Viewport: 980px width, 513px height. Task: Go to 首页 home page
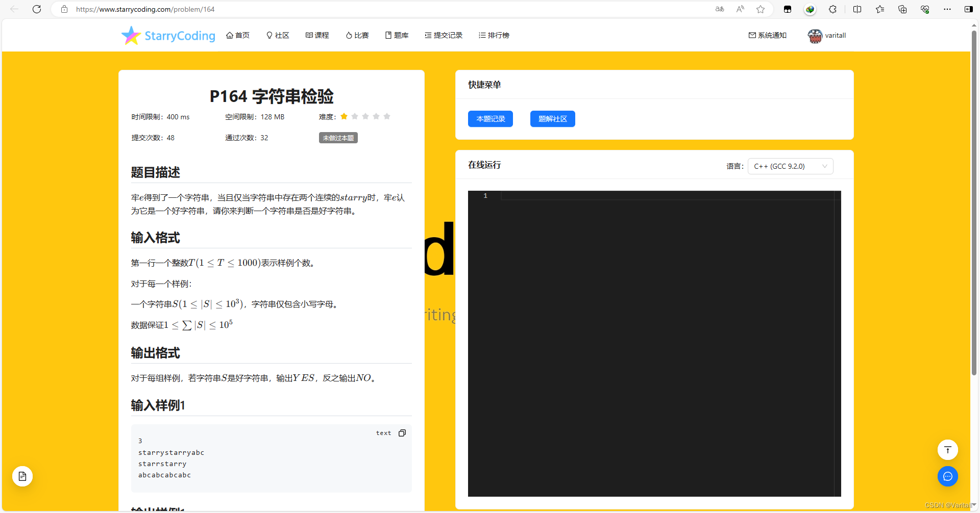click(238, 35)
